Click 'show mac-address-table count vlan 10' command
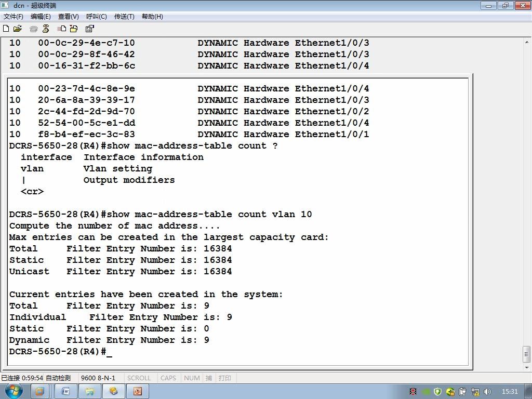This screenshot has height=399, width=532. [x=209, y=215]
